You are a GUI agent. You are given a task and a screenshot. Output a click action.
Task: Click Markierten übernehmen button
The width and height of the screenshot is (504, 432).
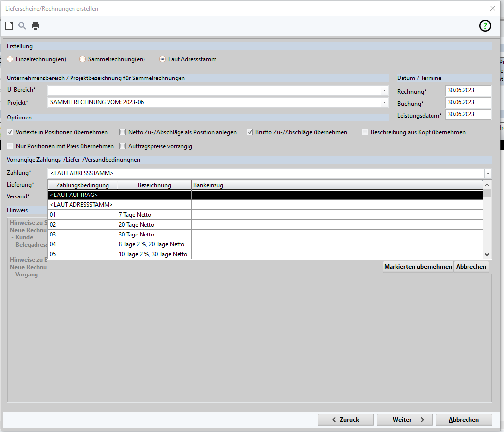coord(418,267)
